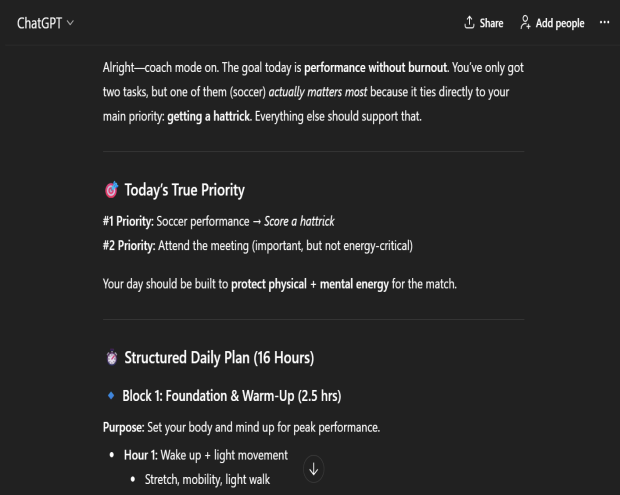620x495 pixels.
Task: Click the "#1 Priority" label
Action: [x=128, y=220]
